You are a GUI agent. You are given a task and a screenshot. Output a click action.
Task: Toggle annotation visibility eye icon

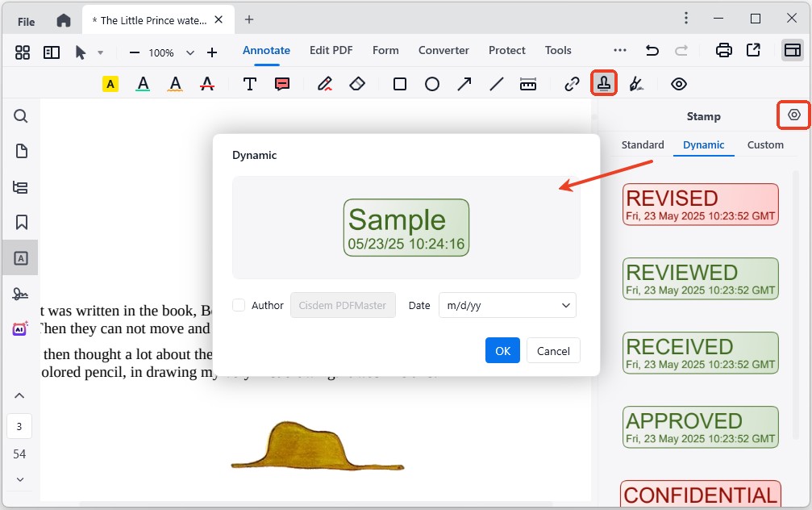coord(679,84)
